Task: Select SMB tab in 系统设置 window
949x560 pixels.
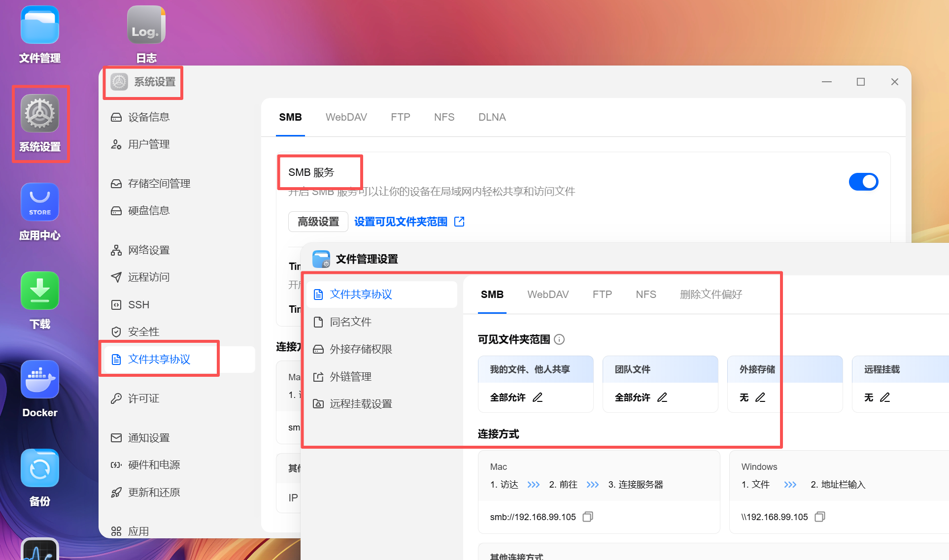Action: [x=291, y=117]
